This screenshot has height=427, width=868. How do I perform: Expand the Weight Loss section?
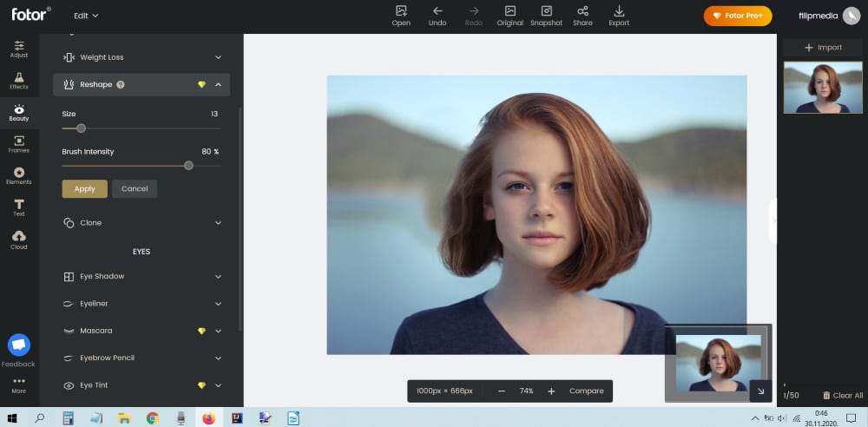click(x=218, y=57)
